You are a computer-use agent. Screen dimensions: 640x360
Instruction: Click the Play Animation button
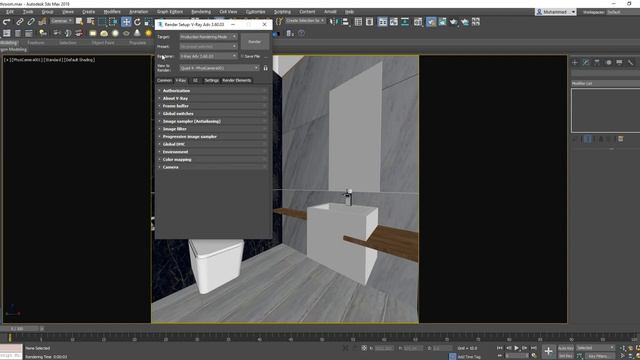click(517, 348)
